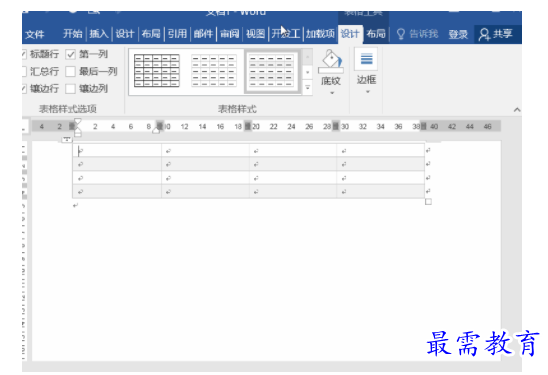Click the 告诉我 lightbulb search box
This screenshot has height=375, width=548.
[x=417, y=34]
